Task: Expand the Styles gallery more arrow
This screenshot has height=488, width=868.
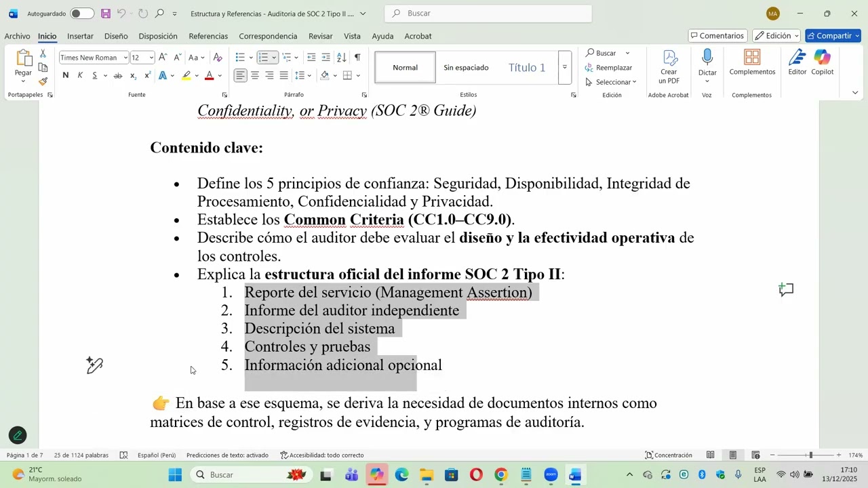Action: [x=564, y=67]
